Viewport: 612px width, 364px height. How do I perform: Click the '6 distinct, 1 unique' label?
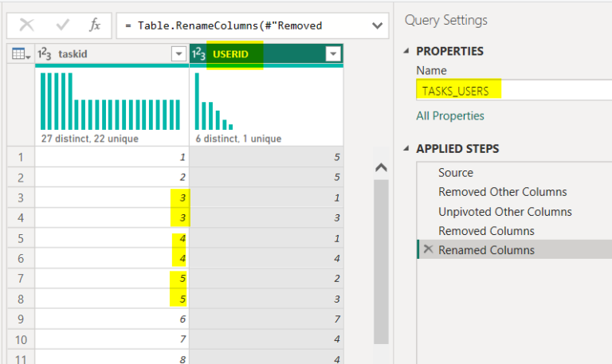pos(238,139)
